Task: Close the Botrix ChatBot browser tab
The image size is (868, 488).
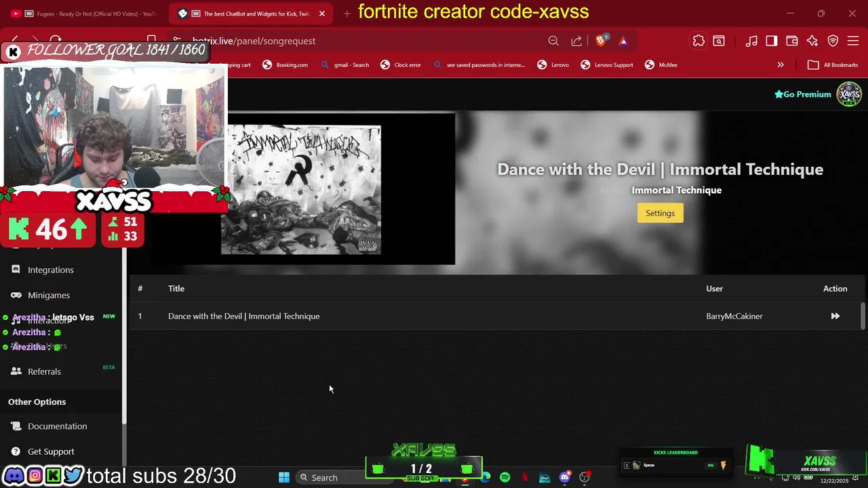Action: click(x=322, y=14)
